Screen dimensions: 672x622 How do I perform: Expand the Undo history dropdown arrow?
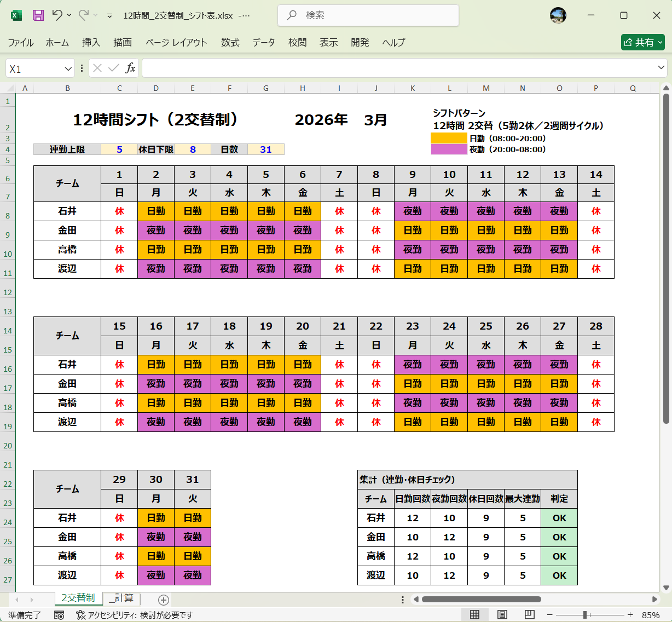67,15
